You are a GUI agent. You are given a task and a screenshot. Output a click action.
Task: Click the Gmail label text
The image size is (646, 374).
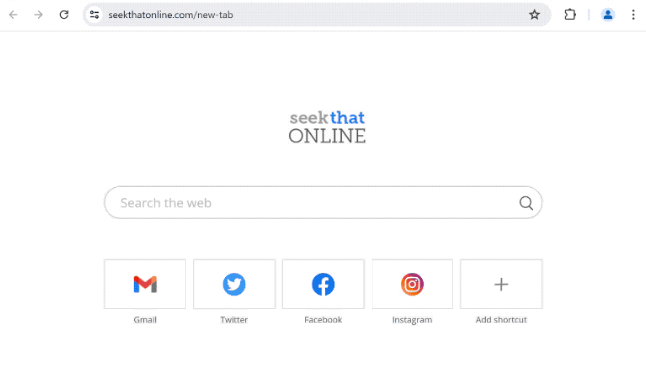(x=145, y=320)
